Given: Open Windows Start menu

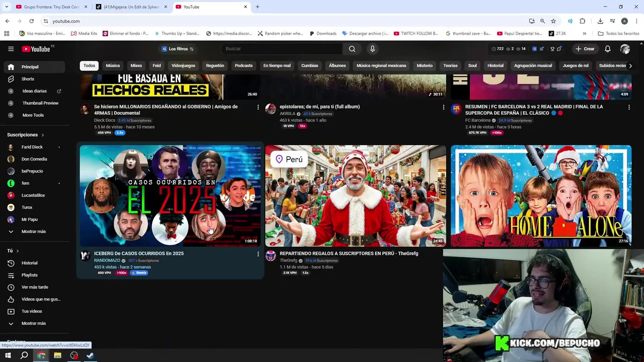Looking at the screenshot, I should click(8, 355).
